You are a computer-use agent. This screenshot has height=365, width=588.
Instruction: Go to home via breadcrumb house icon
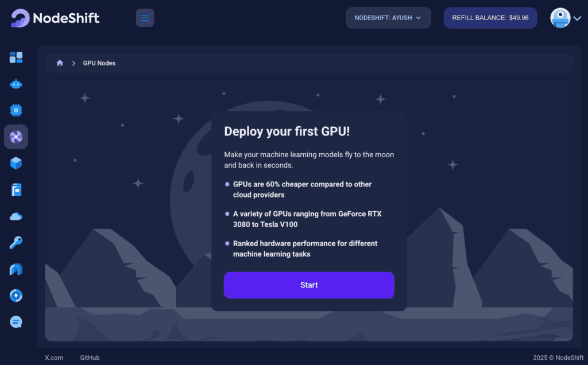60,63
